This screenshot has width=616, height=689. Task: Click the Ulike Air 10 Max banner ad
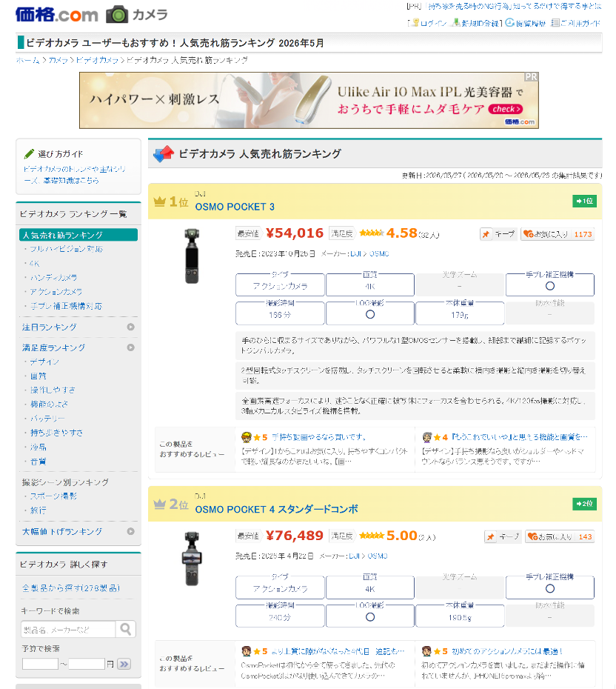click(309, 101)
